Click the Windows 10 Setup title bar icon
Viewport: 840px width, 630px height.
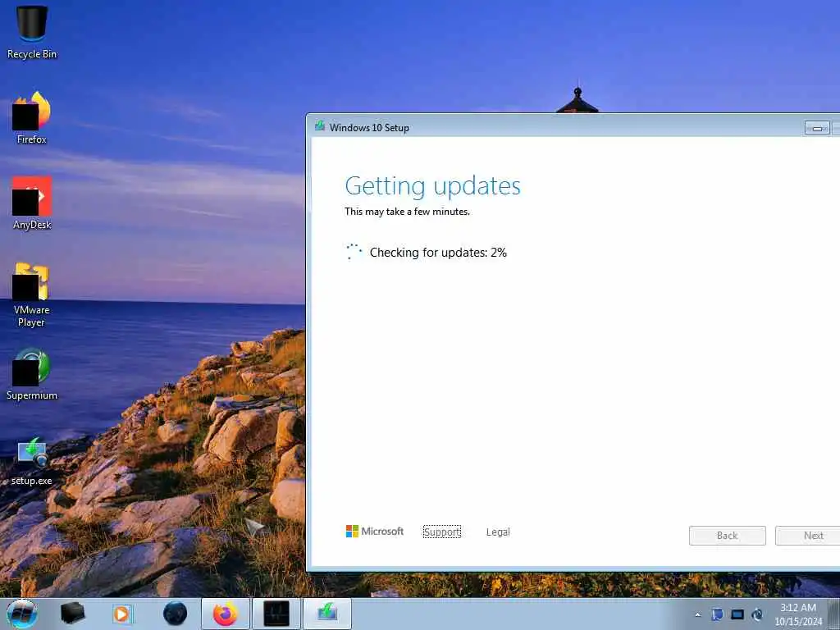click(320, 126)
